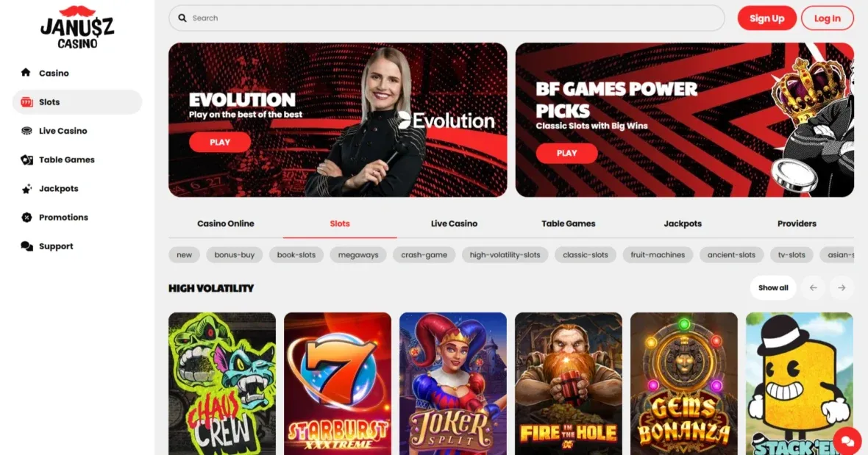Viewport: 868px width, 455px height.
Task: Click the Casino home icon in sidebar
Action: 26,73
